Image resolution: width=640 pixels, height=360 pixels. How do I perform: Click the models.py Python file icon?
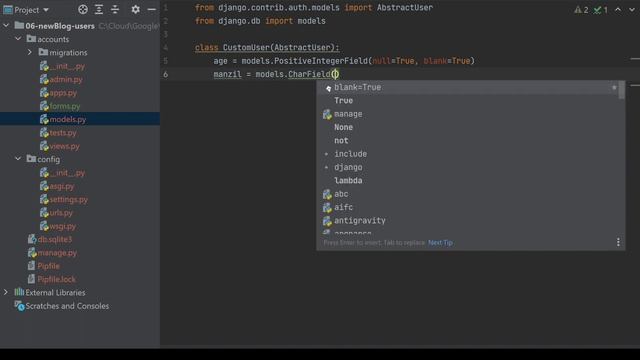point(44,120)
